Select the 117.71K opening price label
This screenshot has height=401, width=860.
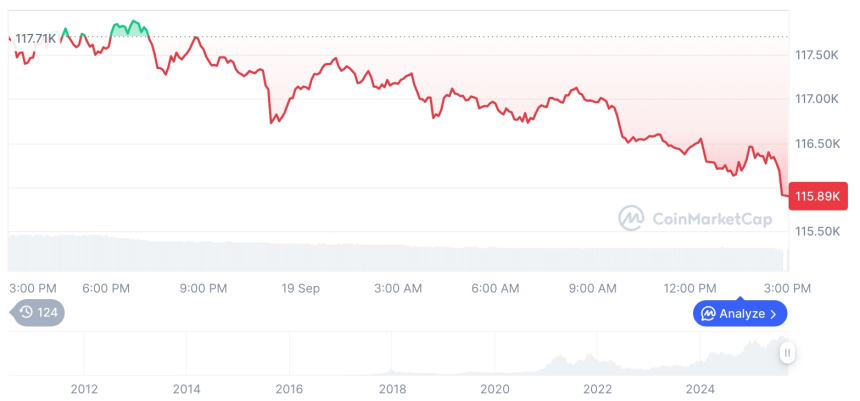point(35,39)
